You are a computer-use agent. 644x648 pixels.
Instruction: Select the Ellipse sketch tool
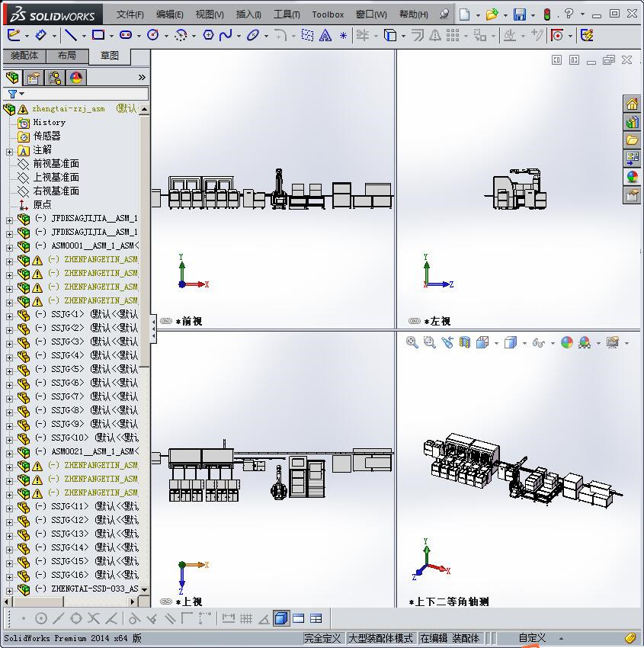(252, 35)
